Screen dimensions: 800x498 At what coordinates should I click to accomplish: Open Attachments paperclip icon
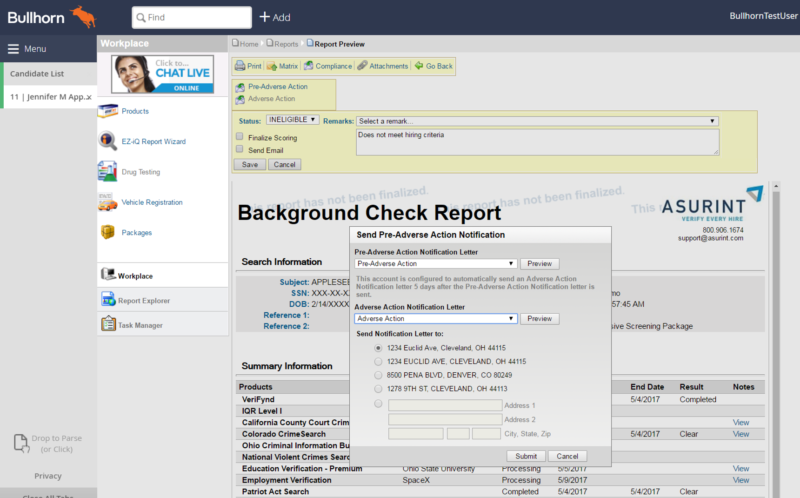[362, 66]
